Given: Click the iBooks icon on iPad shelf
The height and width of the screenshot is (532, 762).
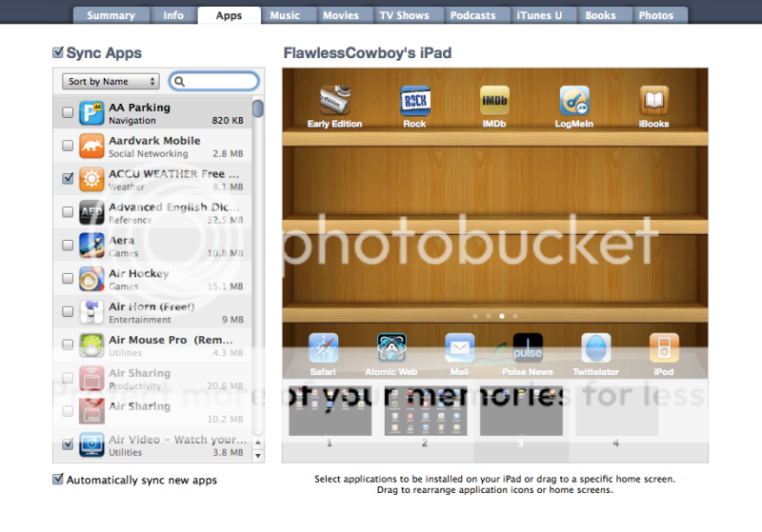Looking at the screenshot, I should (653, 101).
